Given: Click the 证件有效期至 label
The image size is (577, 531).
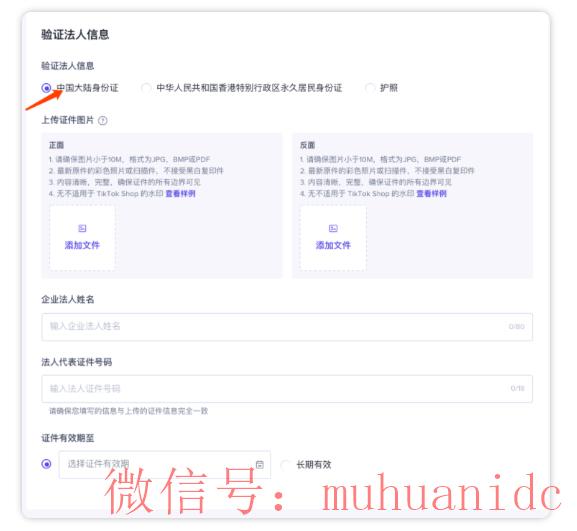Looking at the screenshot, I should (68, 438).
